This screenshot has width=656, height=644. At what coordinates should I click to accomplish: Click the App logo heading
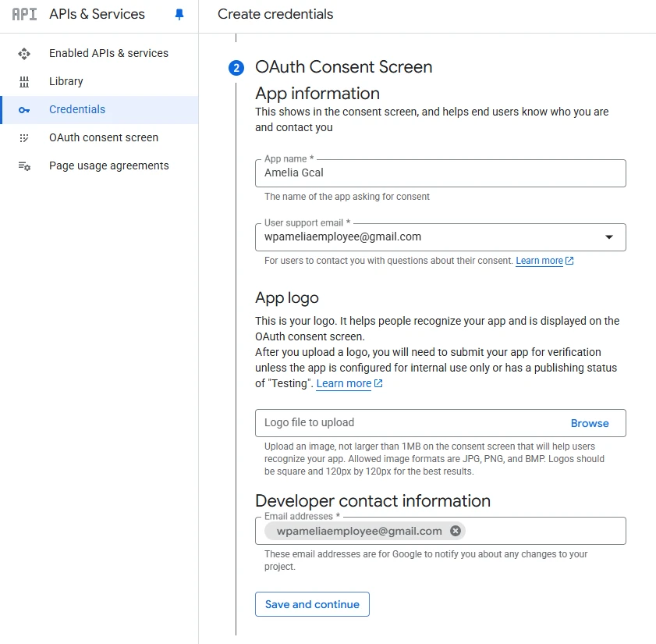click(x=287, y=298)
